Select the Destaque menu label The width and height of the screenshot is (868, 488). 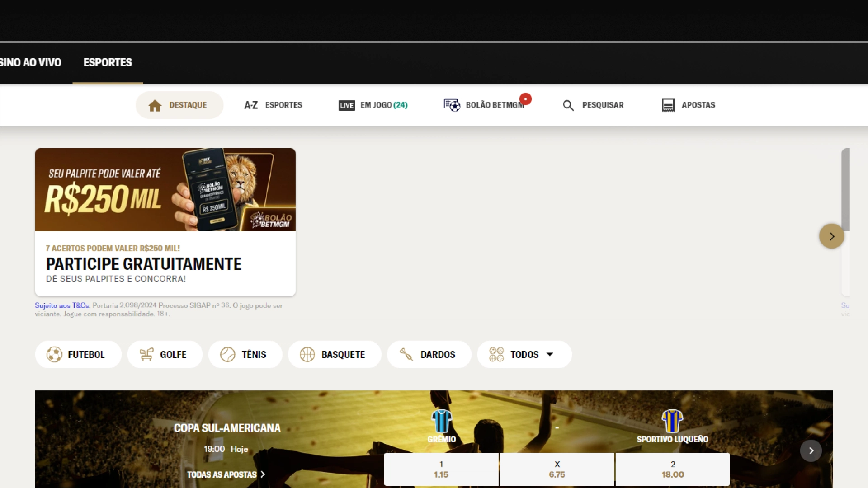pos(188,105)
